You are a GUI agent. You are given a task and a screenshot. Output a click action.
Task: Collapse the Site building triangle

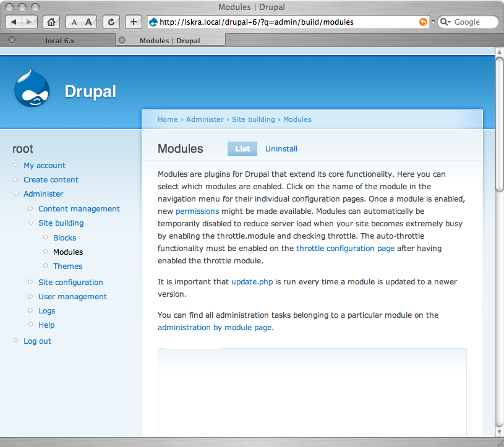point(30,223)
